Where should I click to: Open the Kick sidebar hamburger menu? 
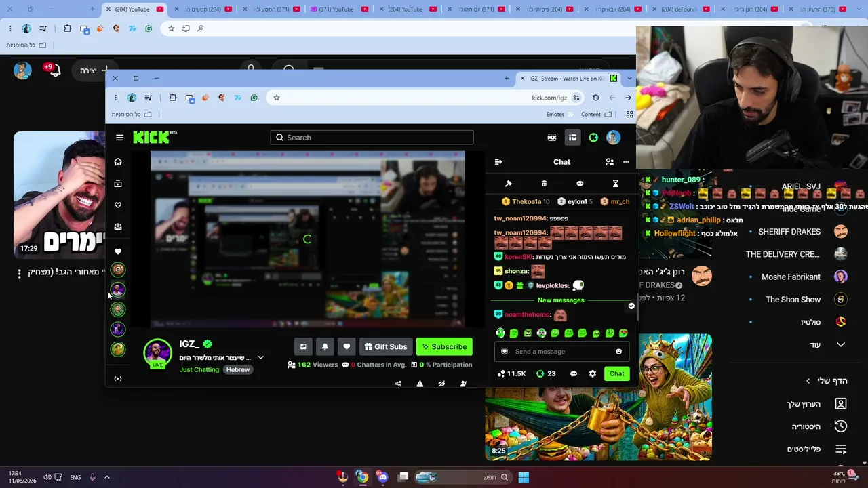click(x=120, y=138)
